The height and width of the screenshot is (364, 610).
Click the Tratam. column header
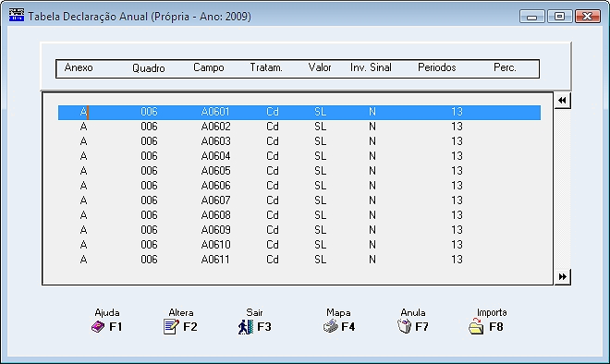[266, 67]
